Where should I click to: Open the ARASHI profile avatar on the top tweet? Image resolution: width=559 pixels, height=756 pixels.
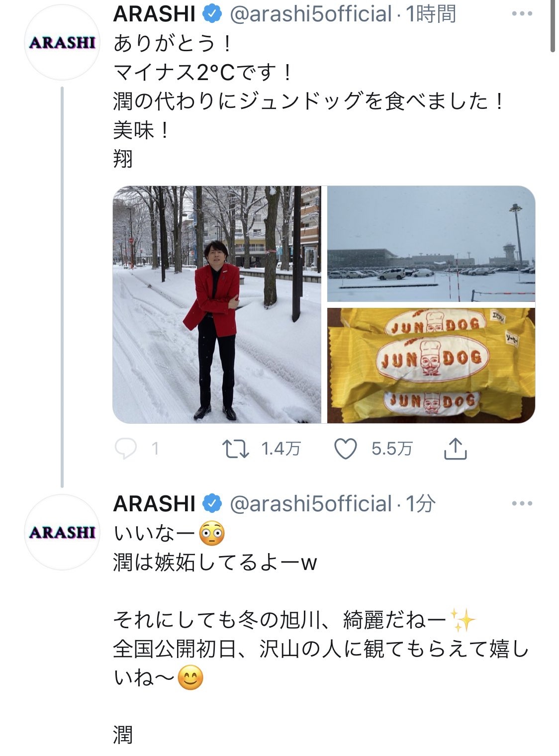[x=62, y=42]
